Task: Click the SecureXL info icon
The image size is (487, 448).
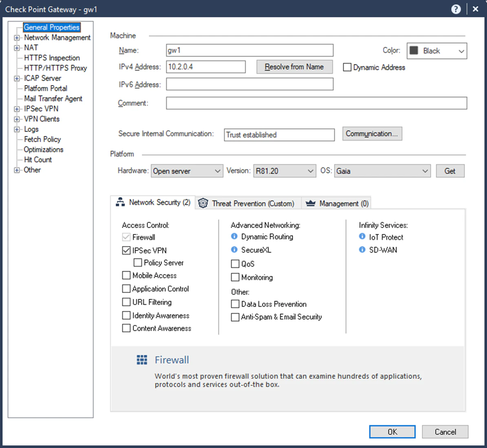Action: pyautogui.click(x=234, y=250)
